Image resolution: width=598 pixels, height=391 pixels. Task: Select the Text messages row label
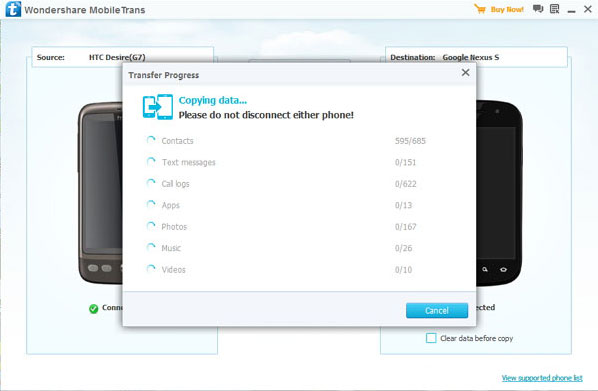pos(188,163)
